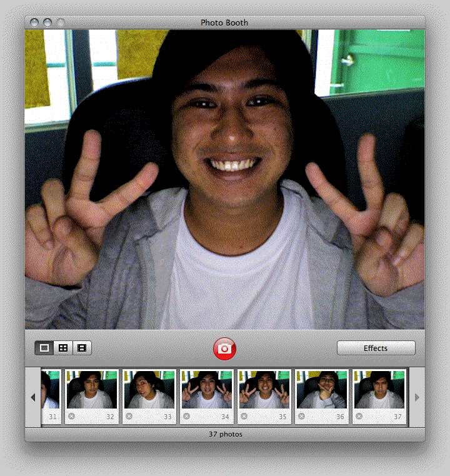Delete photo 32 using its x icon
The height and width of the screenshot is (476, 450).
click(x=71, y=416)
